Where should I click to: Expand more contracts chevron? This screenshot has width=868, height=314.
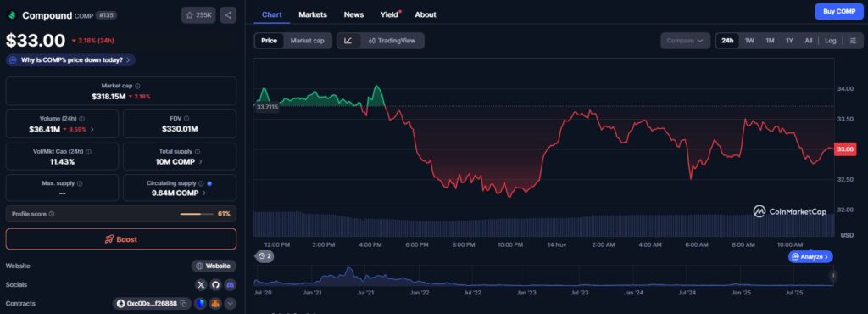(x=231, y=304)
